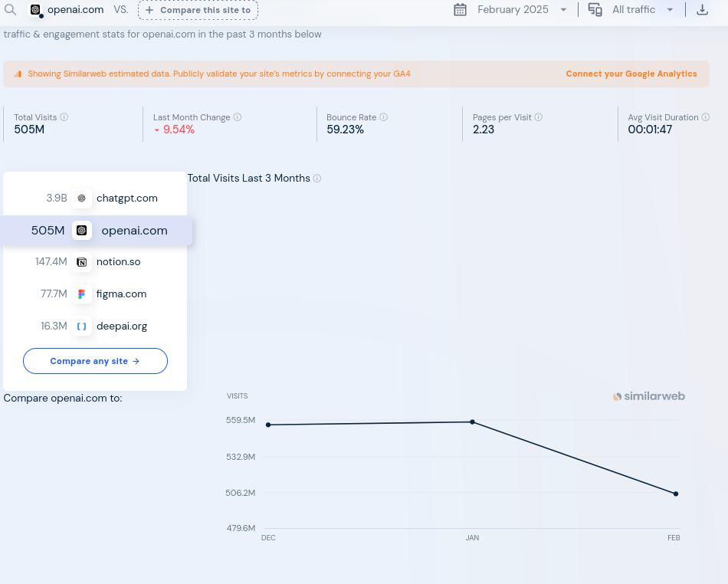Image resolution: width=728 pixels, height=584 pixels.
Task: Click the orange chart icon in banner
Action: (18, 74)
